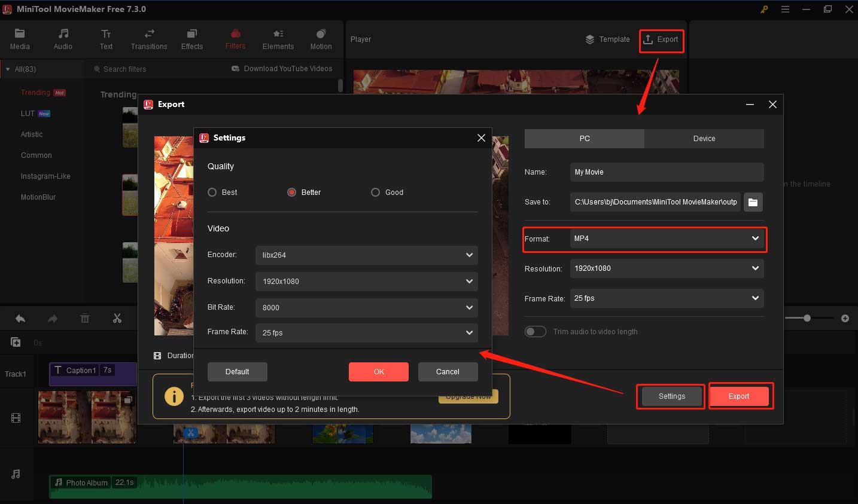This screenshot has height=504, width=858.
Task: Select Better quality radio button
Action: click(x=291, y=193)
